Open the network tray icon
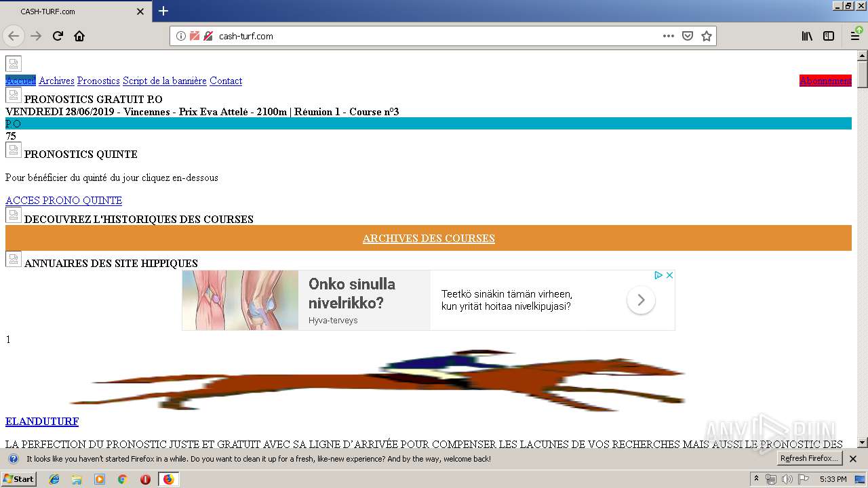 point(772,479)
